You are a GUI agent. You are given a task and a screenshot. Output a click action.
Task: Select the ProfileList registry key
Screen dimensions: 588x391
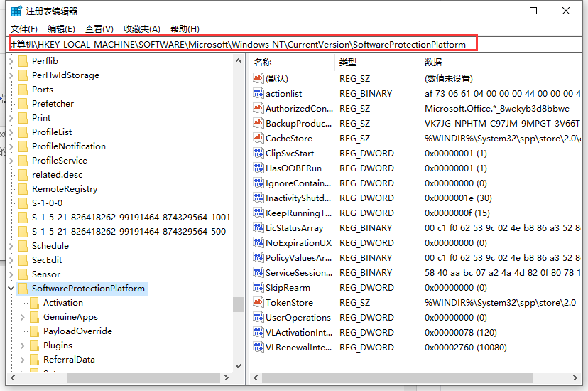click(52, 132)
